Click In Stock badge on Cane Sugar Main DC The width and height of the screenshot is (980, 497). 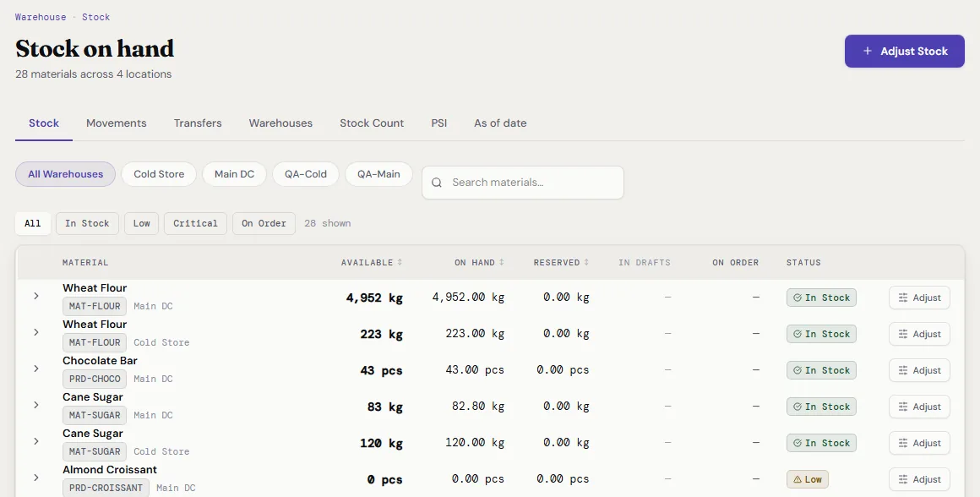821,407
